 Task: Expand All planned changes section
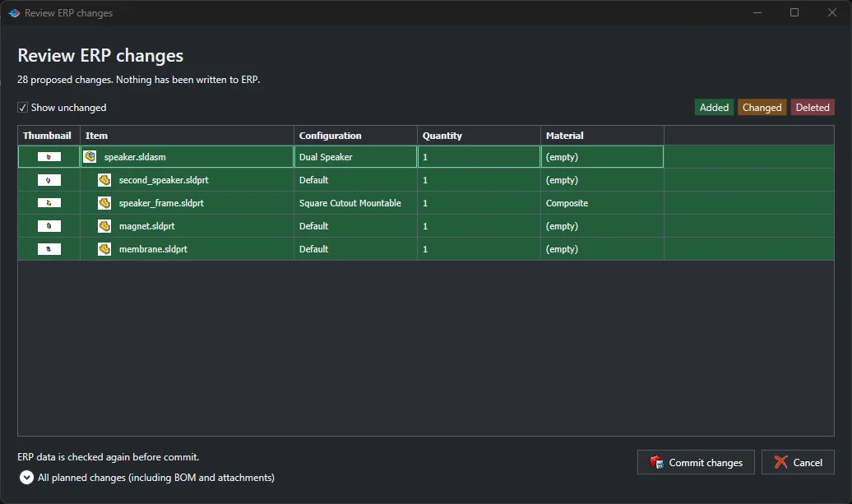coord(26,478)
